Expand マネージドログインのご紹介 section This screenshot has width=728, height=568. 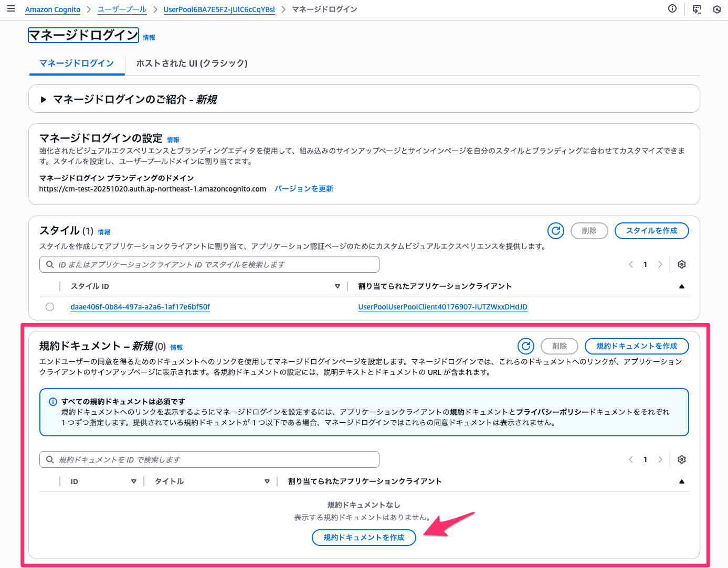(x=44, y=100)
